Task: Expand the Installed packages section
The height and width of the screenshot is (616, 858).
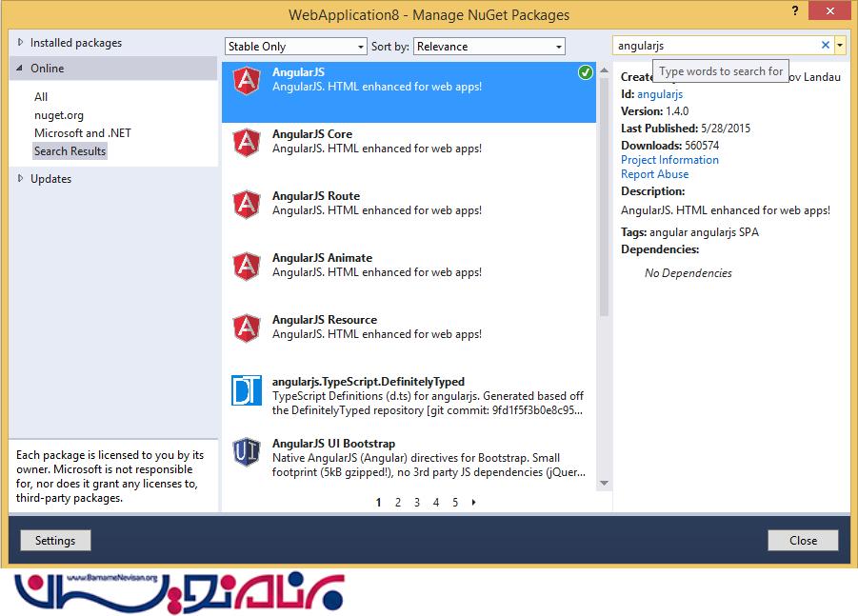Action: click(21, 43)
